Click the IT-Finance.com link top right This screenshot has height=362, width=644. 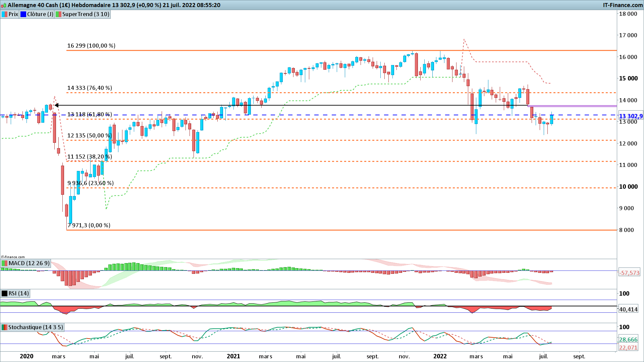tap(623, 5)
